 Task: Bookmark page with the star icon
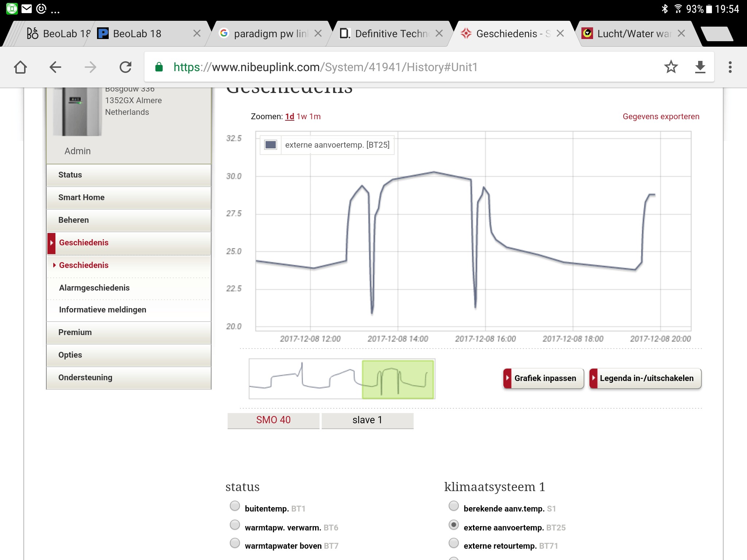click(x=670, y=67)
